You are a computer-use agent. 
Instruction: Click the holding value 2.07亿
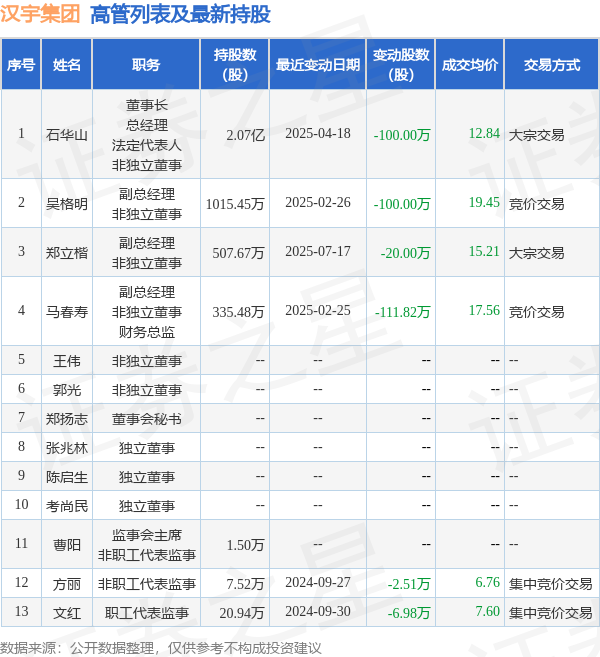tap(246, 135)
